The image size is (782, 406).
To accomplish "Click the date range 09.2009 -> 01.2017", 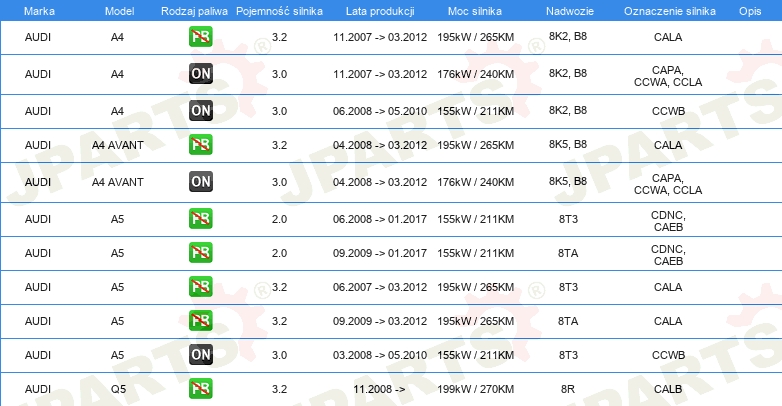I will click(380, 253).
